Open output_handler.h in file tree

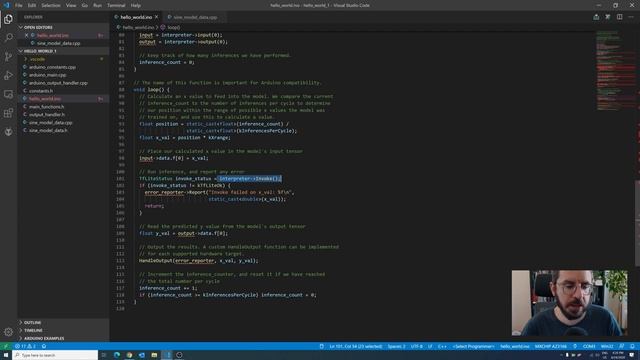(47, 114)
